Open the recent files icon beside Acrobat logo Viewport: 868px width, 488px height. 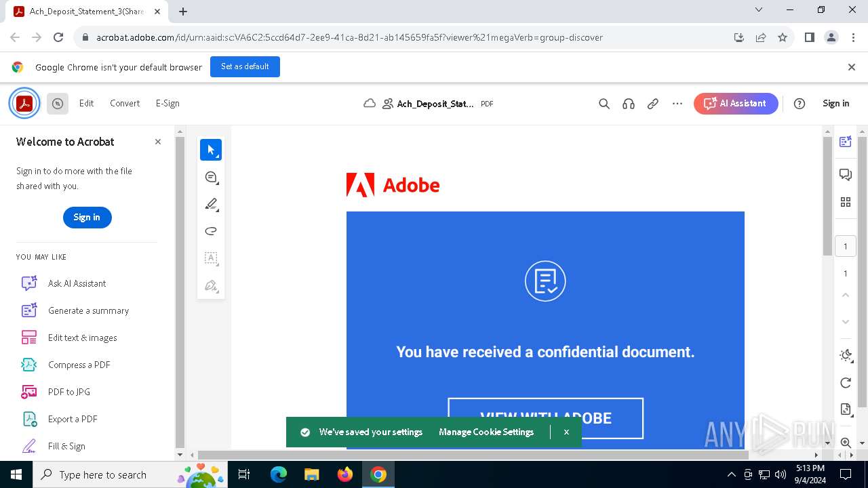pyautogui.click(x=58, y=104)
